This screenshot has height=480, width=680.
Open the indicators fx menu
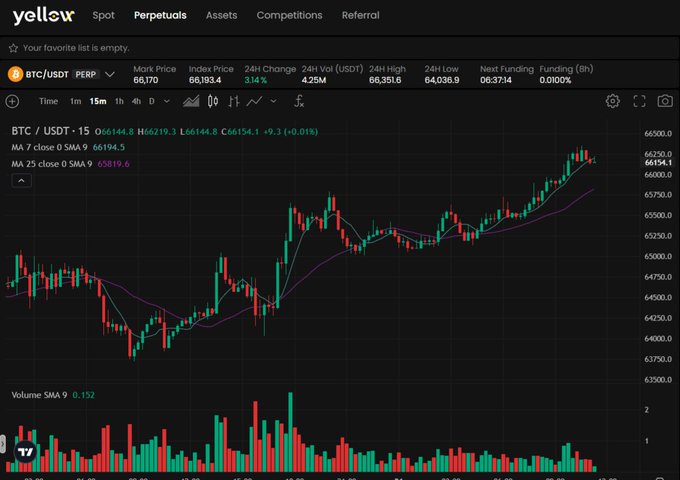pyautogui.click(x=299, y=101)
